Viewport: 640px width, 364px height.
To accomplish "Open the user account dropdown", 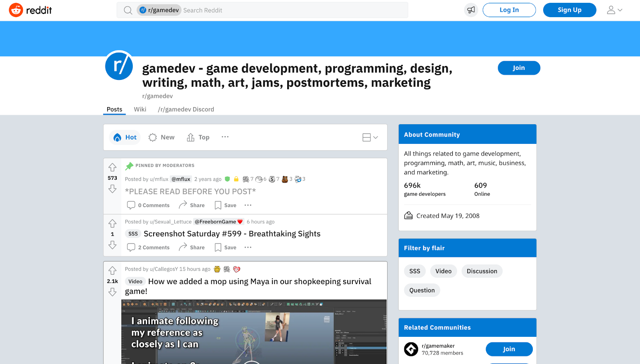I will pyautogui.click(x=615, y=10).
